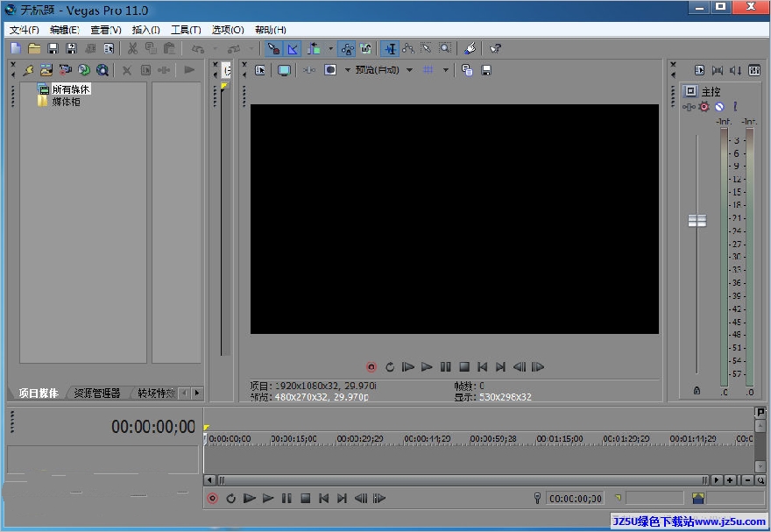
Task: Stop playback in timeline transport bar
Action: click(x=306, y=499)
